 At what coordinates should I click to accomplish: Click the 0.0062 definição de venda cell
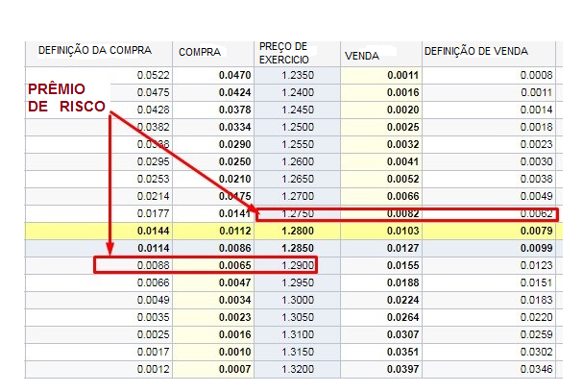coord(536,213)
